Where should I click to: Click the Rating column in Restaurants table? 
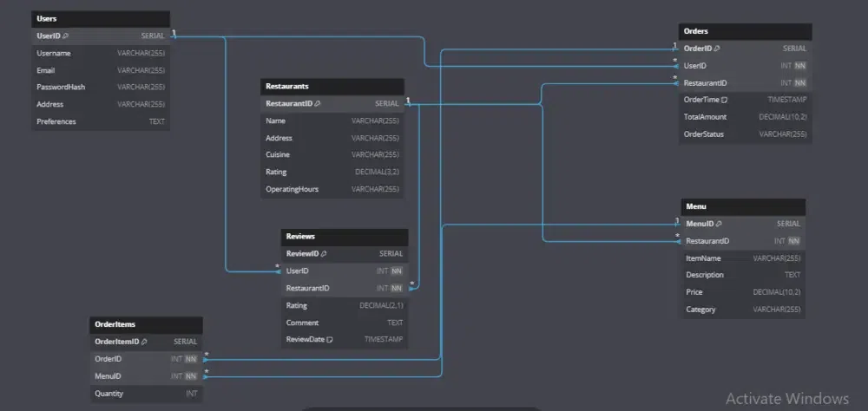(332, 172)
